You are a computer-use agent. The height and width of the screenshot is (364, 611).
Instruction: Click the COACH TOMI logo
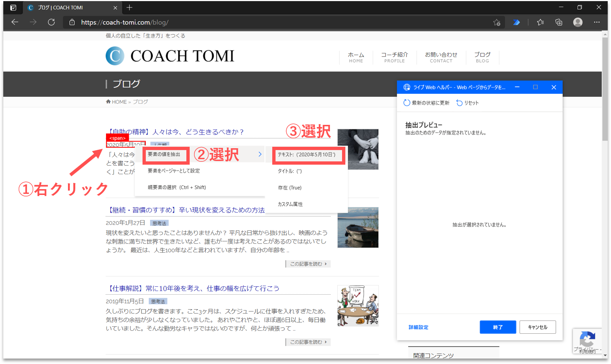pos(170,56)
